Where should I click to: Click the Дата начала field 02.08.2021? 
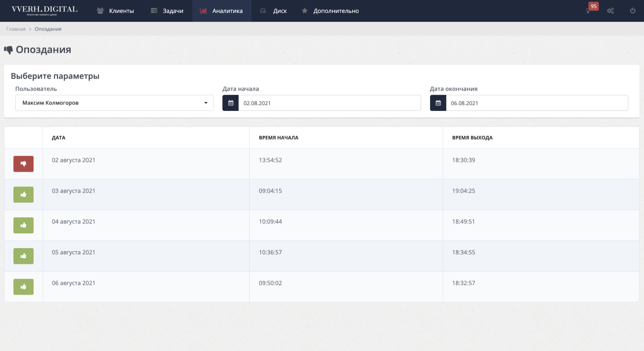[x=329, y=103]
